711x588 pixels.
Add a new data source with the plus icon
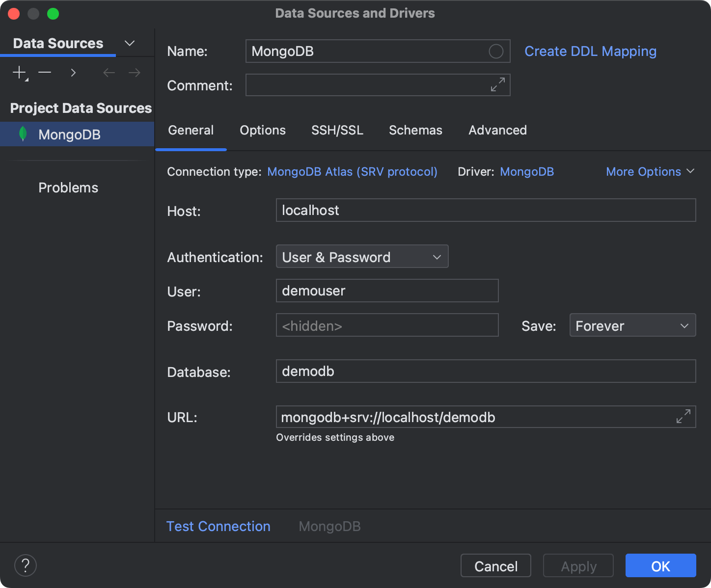[x=19, y=72]
